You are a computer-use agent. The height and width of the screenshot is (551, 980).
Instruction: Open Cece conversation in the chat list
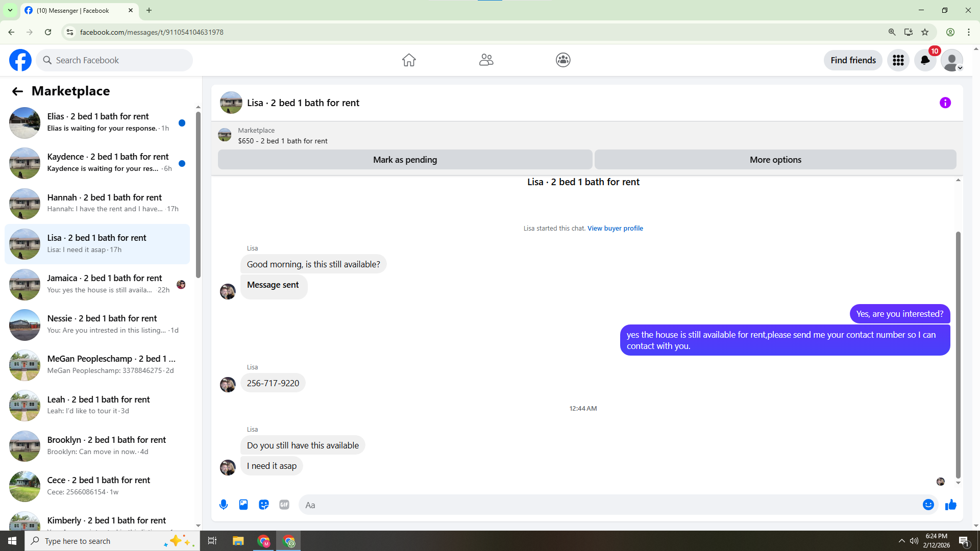[97, 486]
